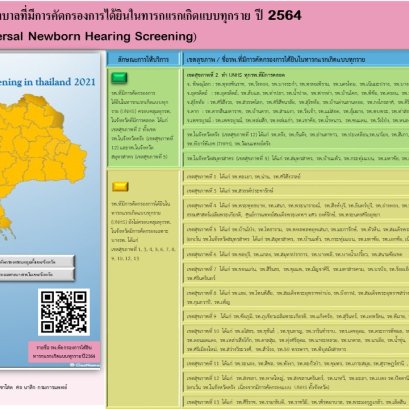The height and width of the screenshot is (409, 409).
Task: Click the pink label below the QR code
Action: [x=64, y=352]
